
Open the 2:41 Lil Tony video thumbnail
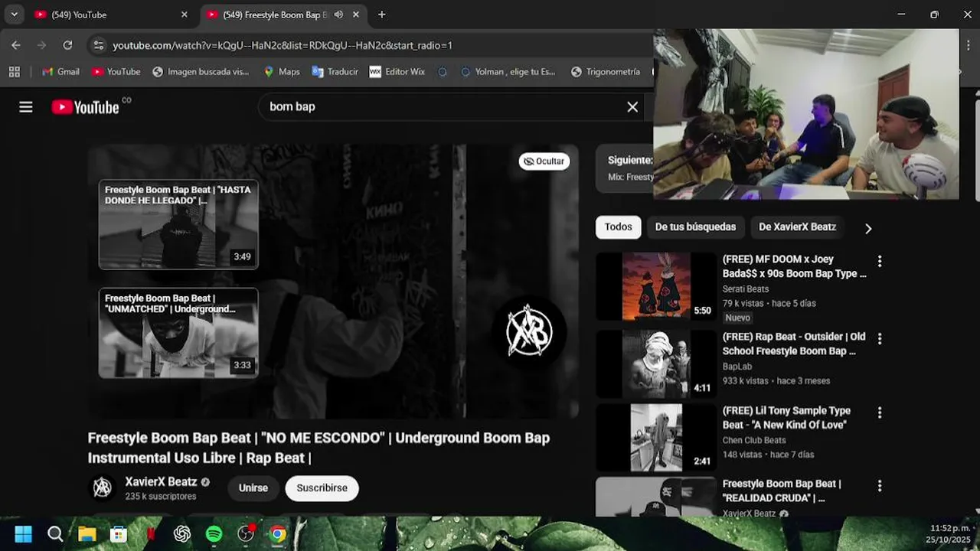tap(656, 438)
